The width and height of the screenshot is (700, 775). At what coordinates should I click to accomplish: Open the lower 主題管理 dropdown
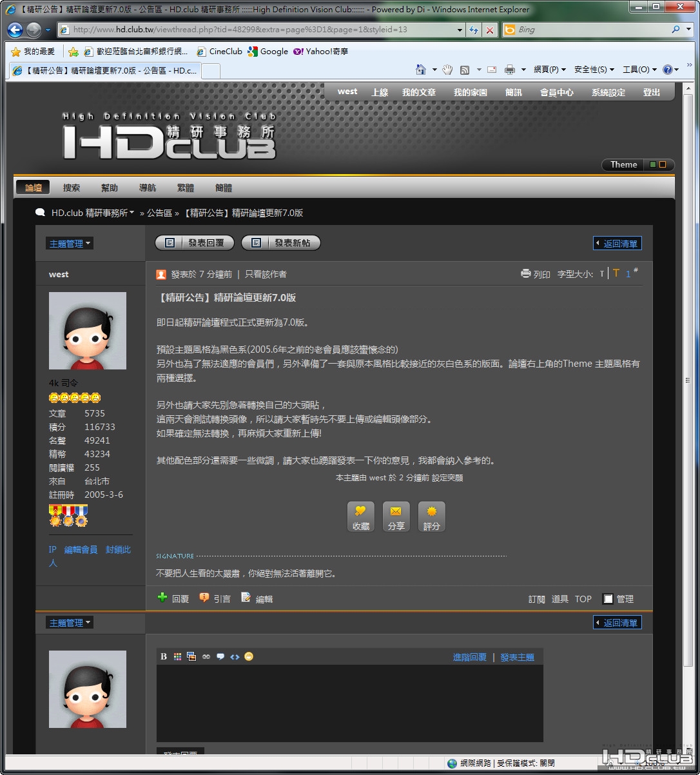(70, 623)
